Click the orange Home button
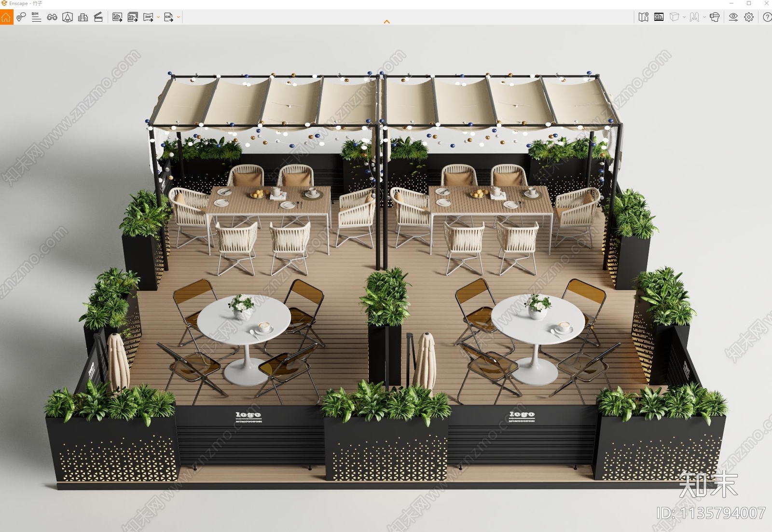772x532 pixels. (6, 17)
